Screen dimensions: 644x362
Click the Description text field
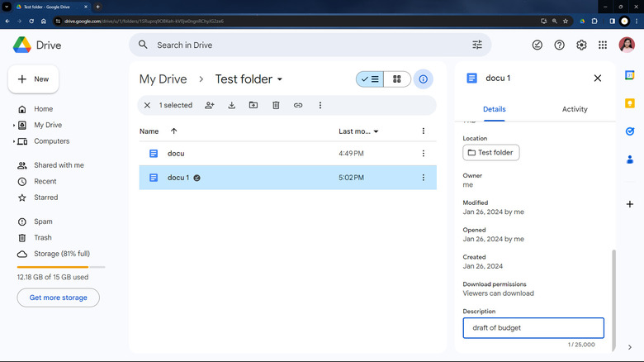[533, 328]
